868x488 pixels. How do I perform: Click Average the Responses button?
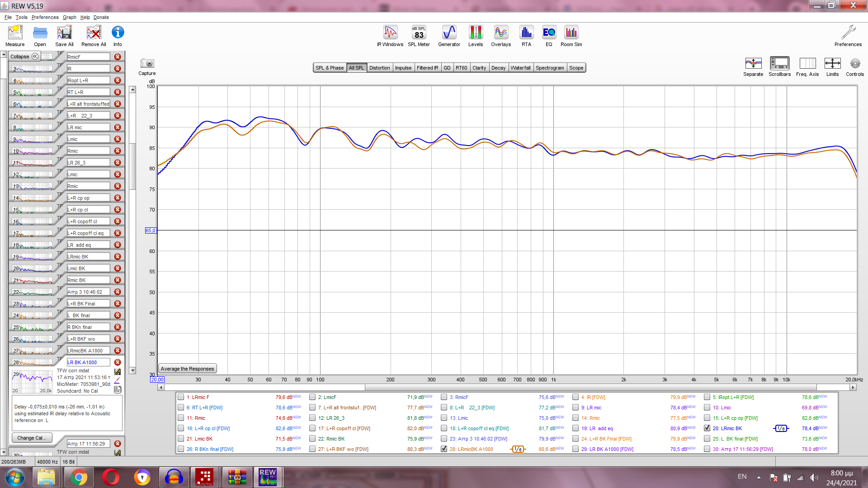(x=187, y=369)
